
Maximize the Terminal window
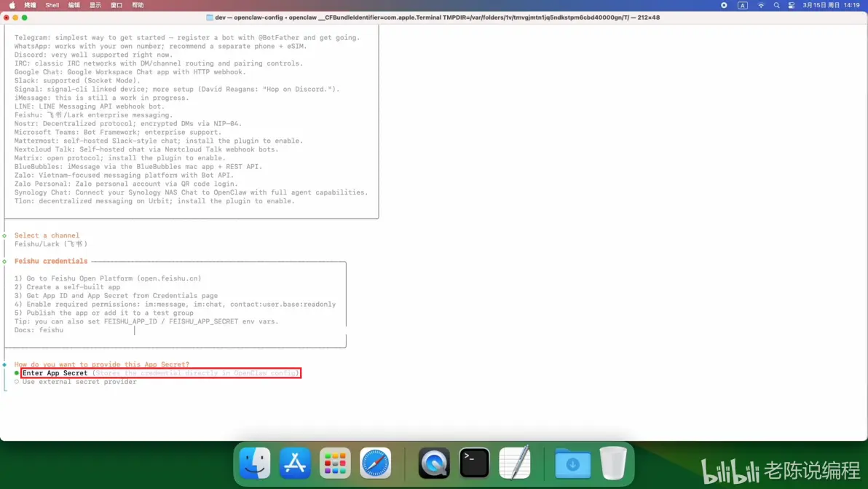click(x=24, y=17)
